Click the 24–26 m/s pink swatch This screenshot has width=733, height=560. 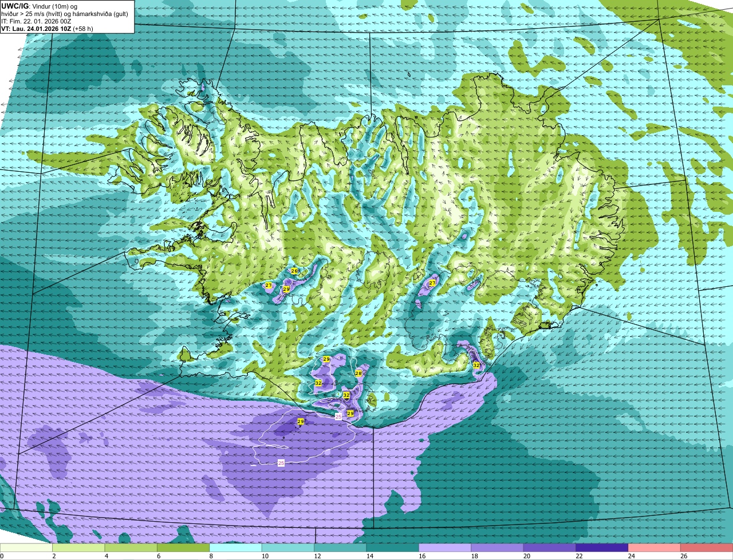(655, 547)
